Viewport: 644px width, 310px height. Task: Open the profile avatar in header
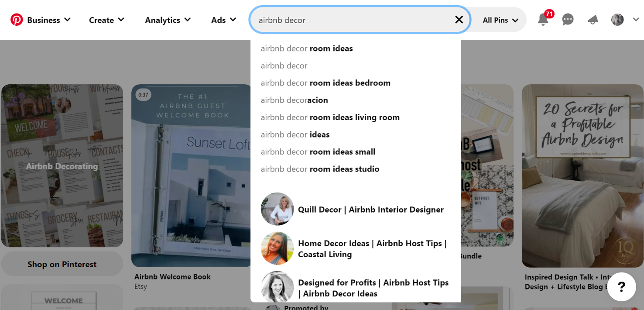(x=617, y=20)
